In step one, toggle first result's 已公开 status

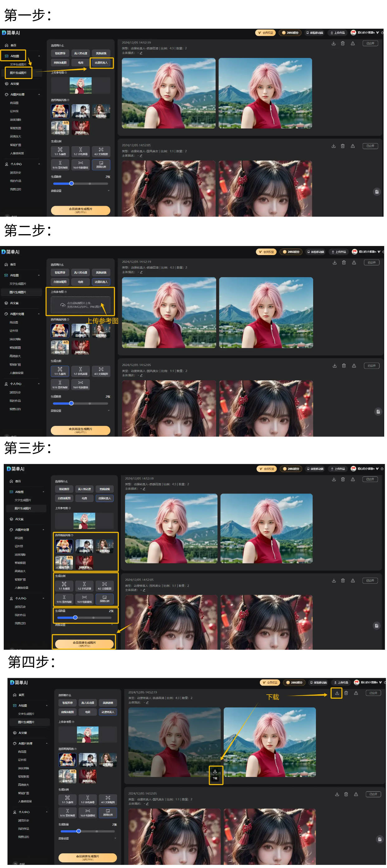tap(370, 43)
